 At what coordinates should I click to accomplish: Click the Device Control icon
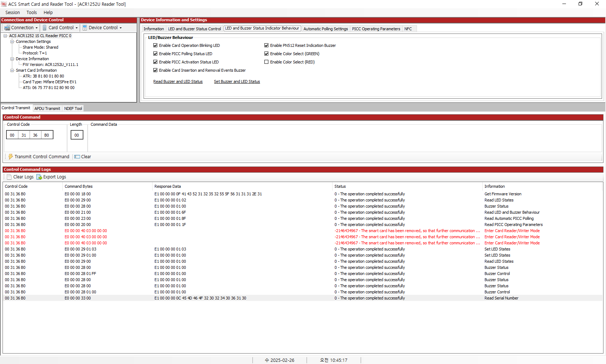point(85,28)
